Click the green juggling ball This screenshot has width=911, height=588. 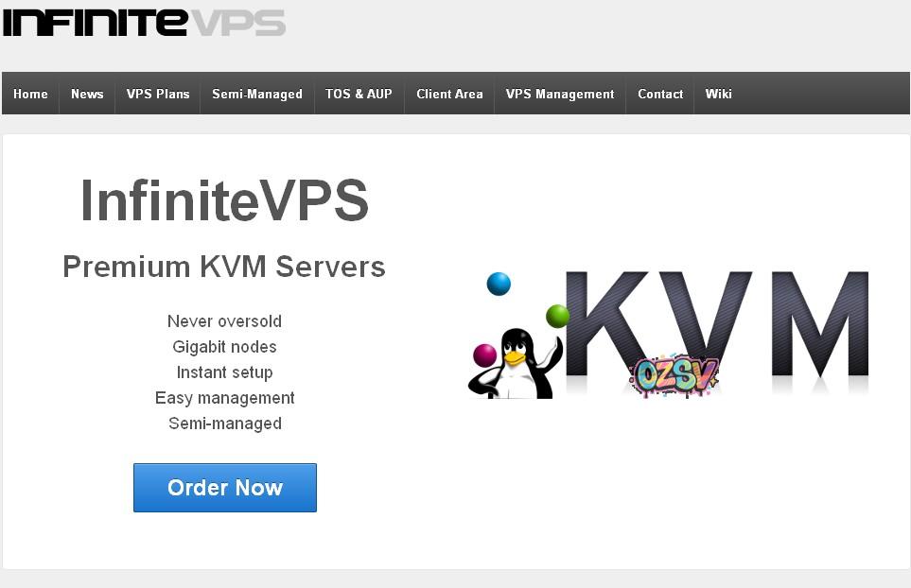558,317
